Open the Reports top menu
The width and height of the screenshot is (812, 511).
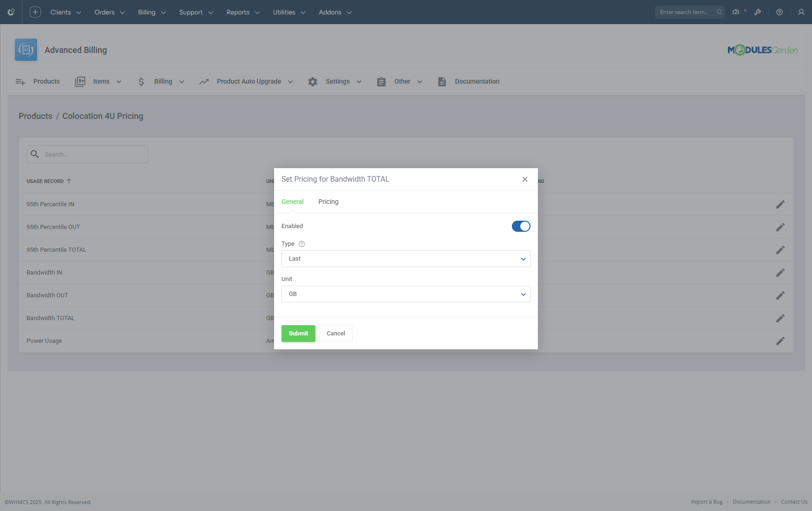pos(243,12)
